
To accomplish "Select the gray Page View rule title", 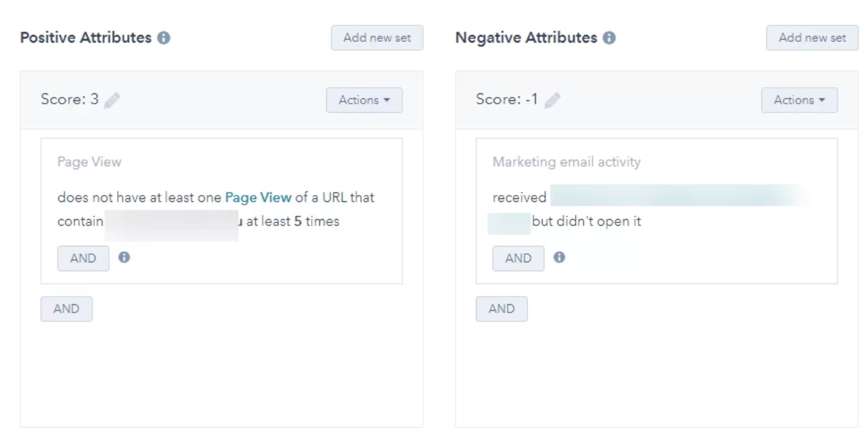I will coord(89,162).
